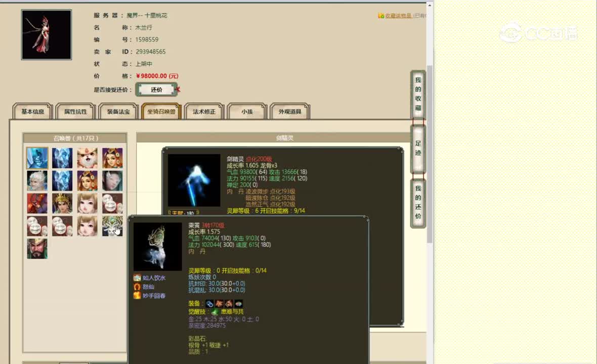597x364 pixels.
Task: Click the 怒仙 skill icon
Action: [x=137, y=287]
